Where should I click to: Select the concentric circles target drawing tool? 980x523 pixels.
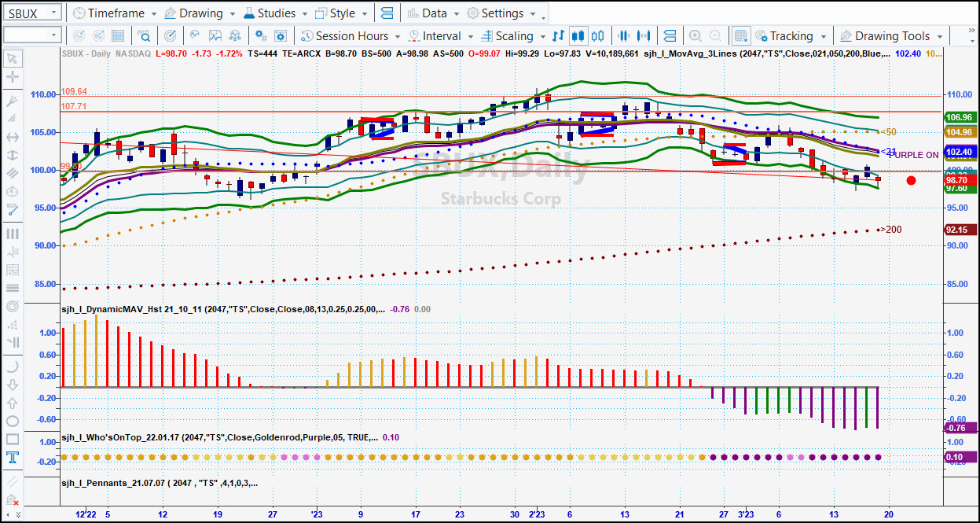(x=13, y=306)
